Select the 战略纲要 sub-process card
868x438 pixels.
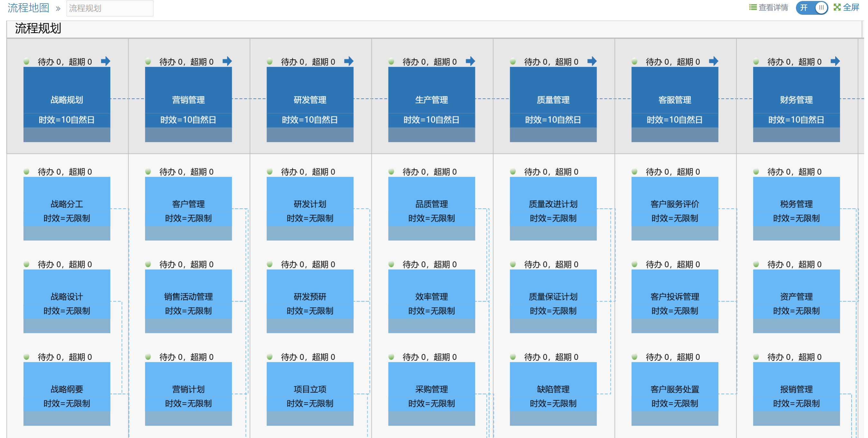point(67,394)
